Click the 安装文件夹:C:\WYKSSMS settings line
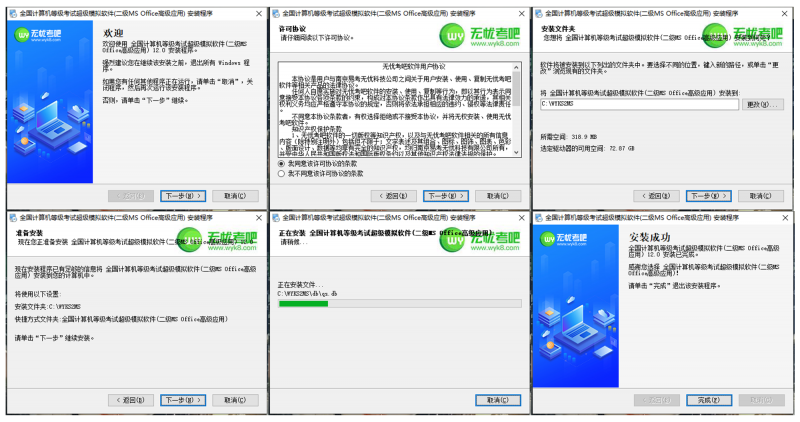800x422 pixels. [47, 307]
